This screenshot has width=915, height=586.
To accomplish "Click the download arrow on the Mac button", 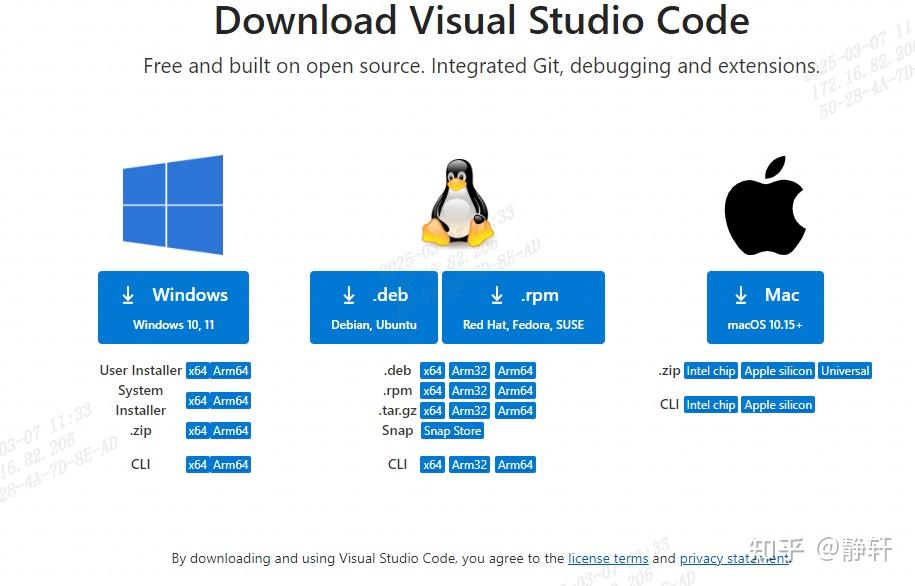I will click(740, 294).
